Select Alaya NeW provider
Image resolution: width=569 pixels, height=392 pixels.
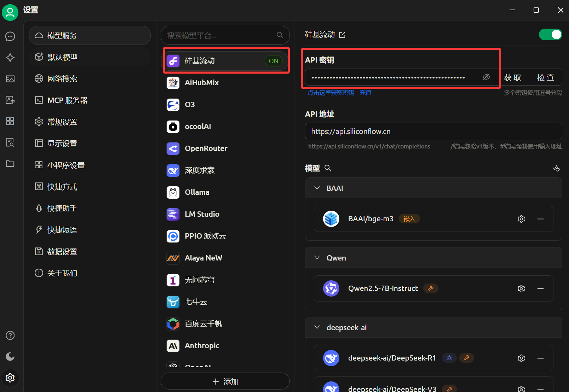pyautogui.click(x=225, y=258)
